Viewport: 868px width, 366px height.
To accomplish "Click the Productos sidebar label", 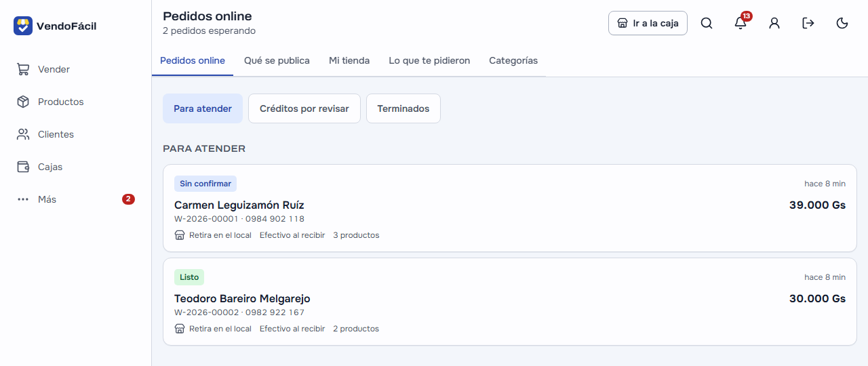I will pos(61,102).
